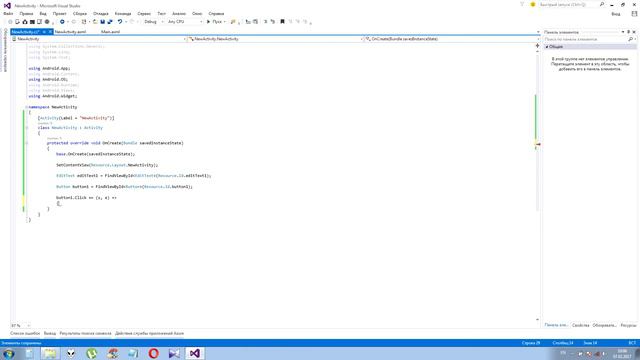The height and width of the screenshot is (360, 640).
Task: Click the Вход sign-in link
Action: click(616, 14)
